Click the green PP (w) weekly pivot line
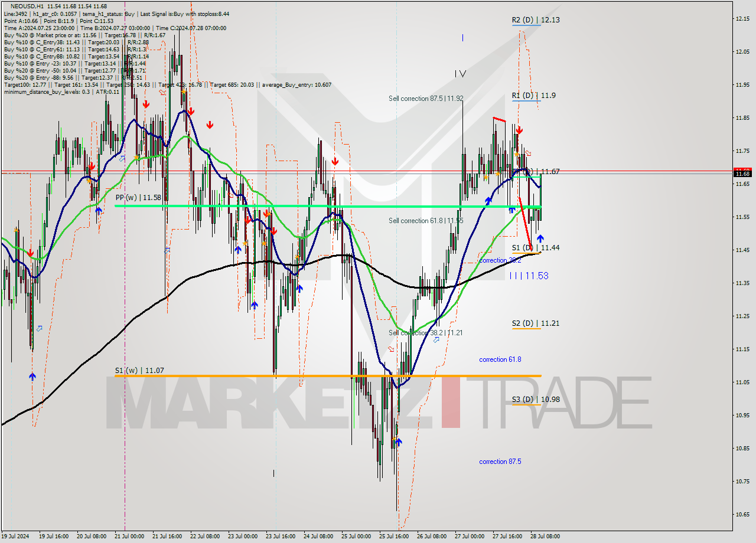This screenshot has height=543, width=756. click(328, 206)
